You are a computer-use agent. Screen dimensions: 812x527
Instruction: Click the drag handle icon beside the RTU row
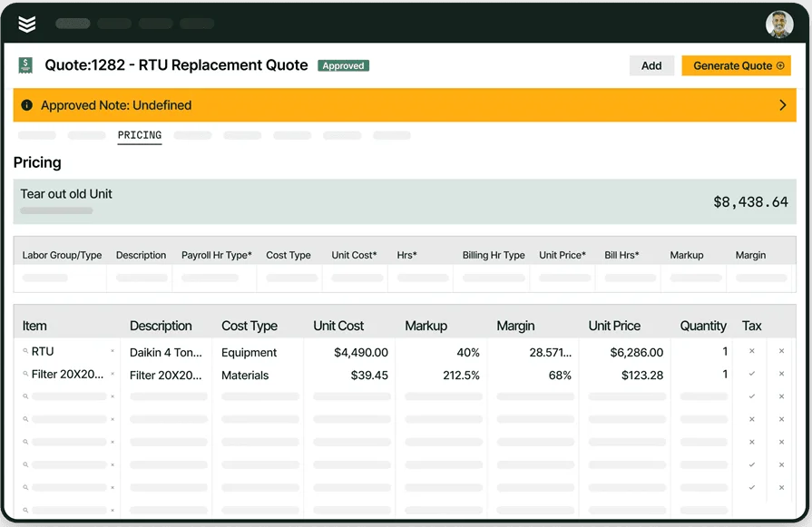[x=25, y=351]
